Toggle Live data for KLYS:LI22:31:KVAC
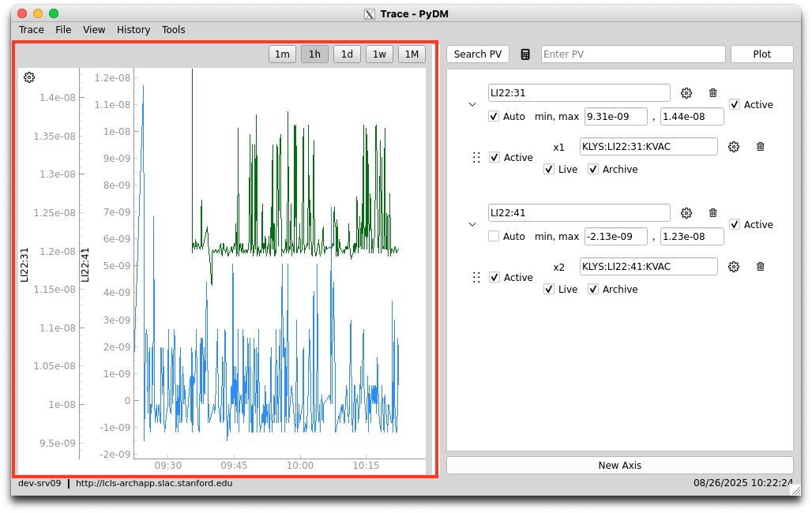 [x=549, y=169]
